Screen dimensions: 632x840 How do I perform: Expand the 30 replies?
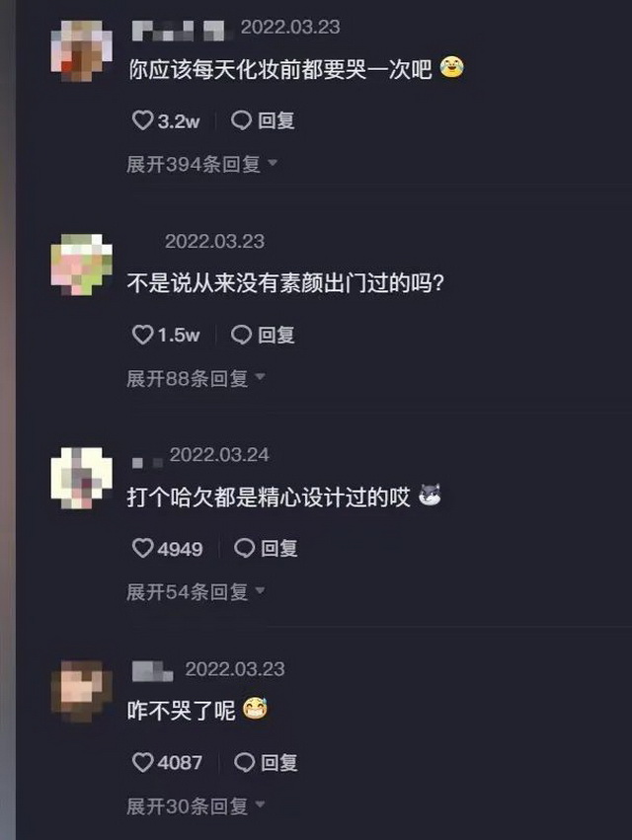tap(197, 805)
